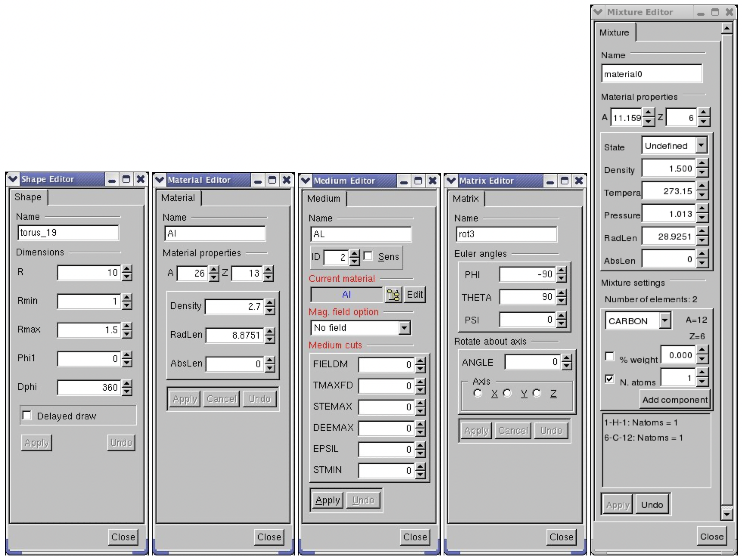The width and height of the screenshot is (742, 560).
Task: Expand the State Undefined dropdown
Action: (x=701, y=145)
